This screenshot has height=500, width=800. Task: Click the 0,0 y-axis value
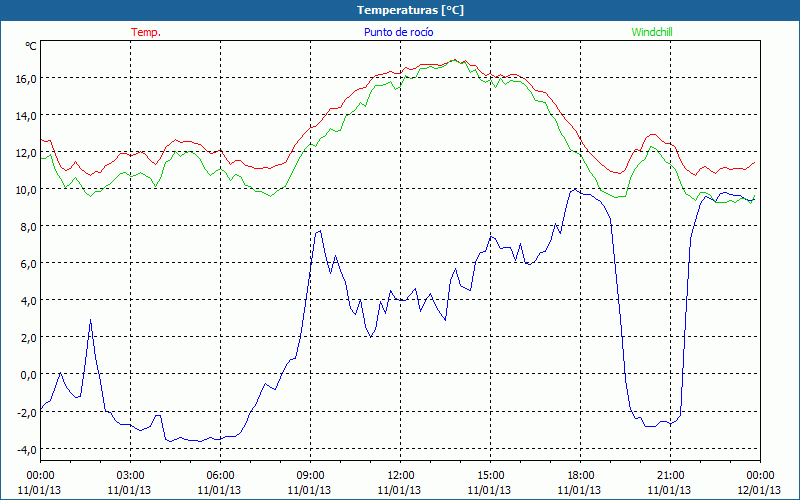pyautogui.click(x=28, y=375)
